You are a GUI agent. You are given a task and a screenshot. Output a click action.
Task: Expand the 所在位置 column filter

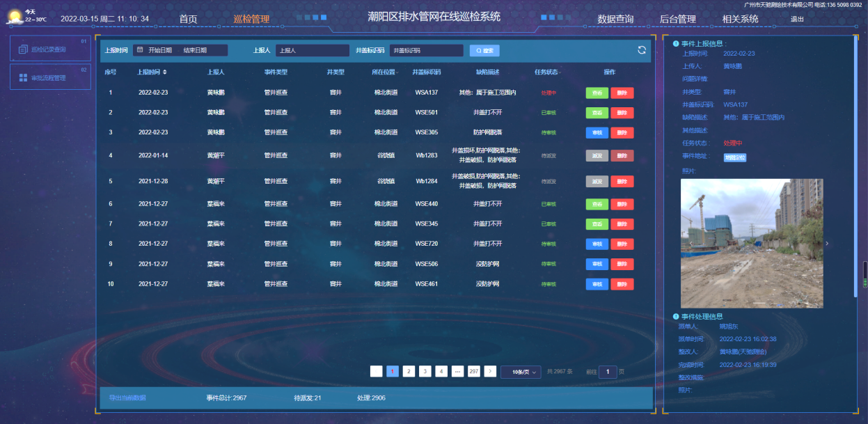[397, 72]
